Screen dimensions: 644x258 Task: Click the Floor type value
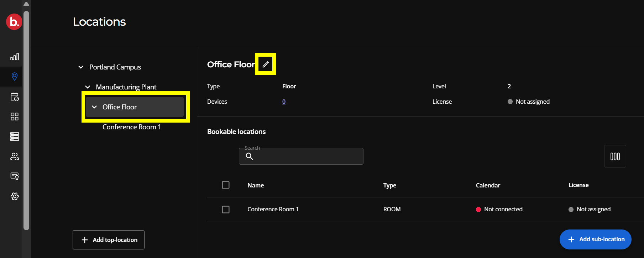click(x=289, y=86)
